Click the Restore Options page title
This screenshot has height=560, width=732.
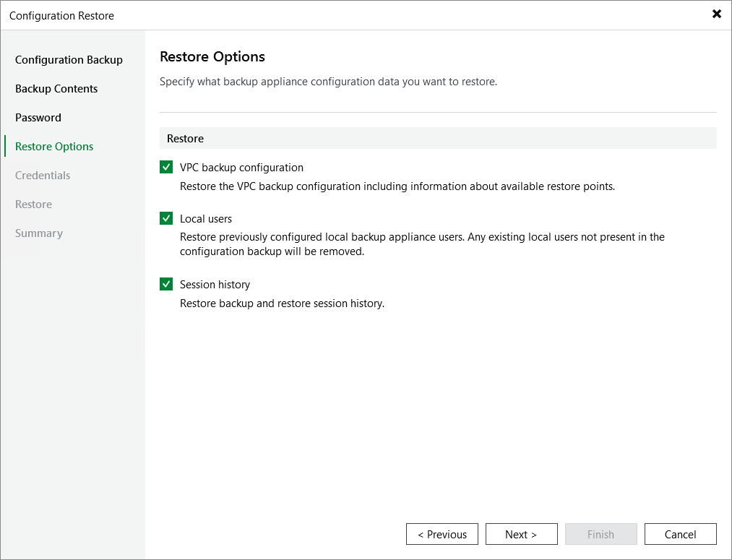click(212, 56)
